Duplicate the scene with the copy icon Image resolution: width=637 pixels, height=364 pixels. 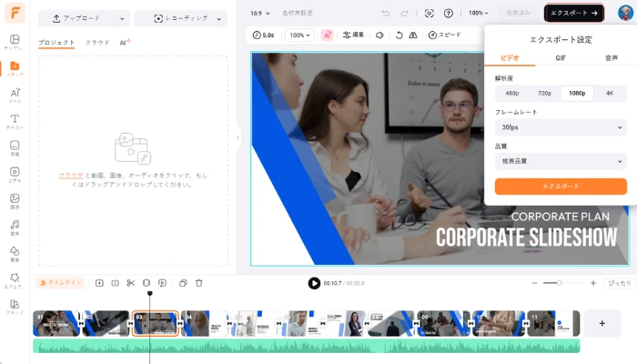183,283
